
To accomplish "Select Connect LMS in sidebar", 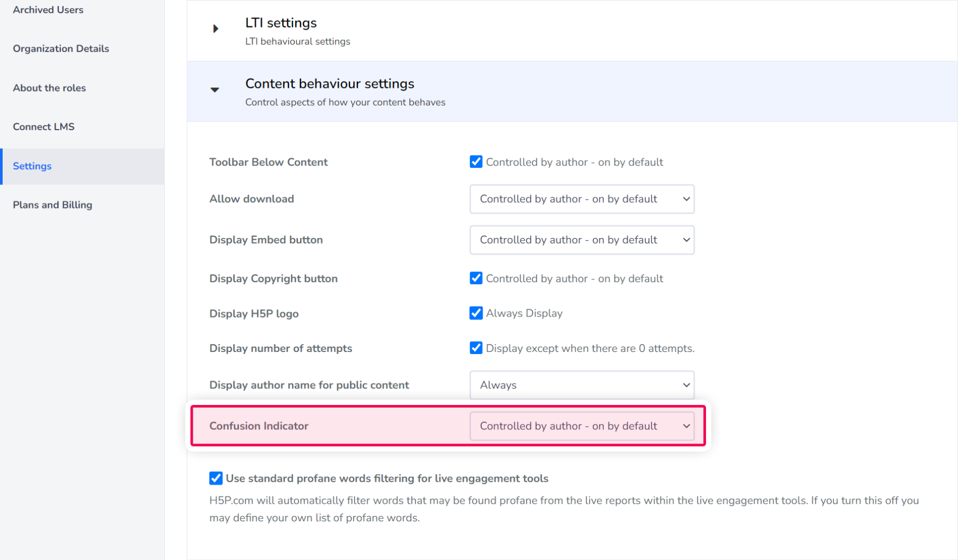I will pyautogui.click(x=44, y=127).
